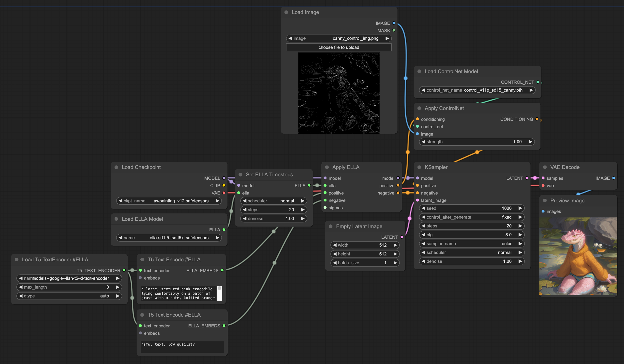
Task: Click the CLIP output socket on Load Checkpoint
Action: 224,185
